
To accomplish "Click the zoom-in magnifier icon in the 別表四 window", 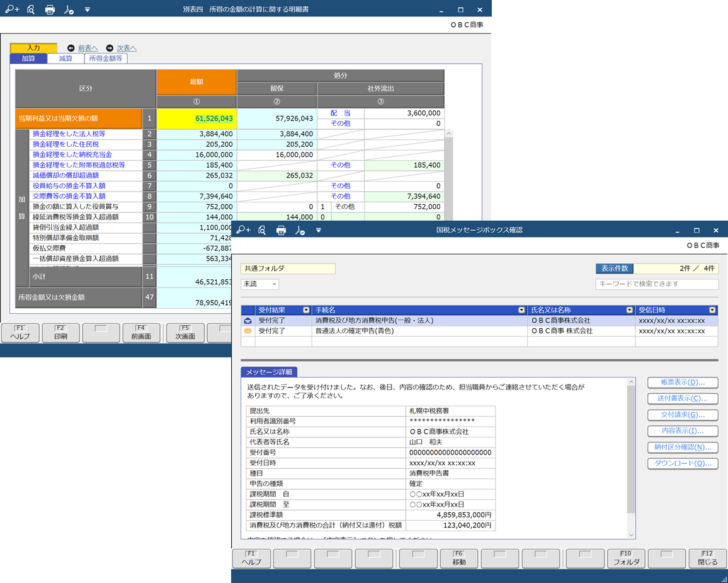I will pyautogui.click(x=11, y=10).
